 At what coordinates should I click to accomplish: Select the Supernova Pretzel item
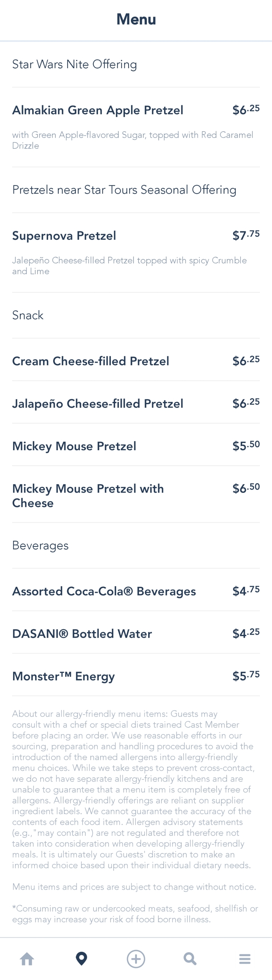click(64, 236)
